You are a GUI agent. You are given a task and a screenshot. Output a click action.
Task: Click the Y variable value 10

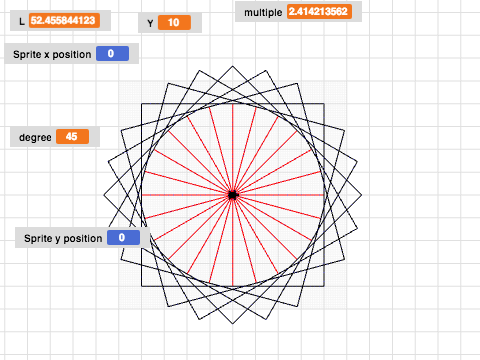click(x=174, y=23)
